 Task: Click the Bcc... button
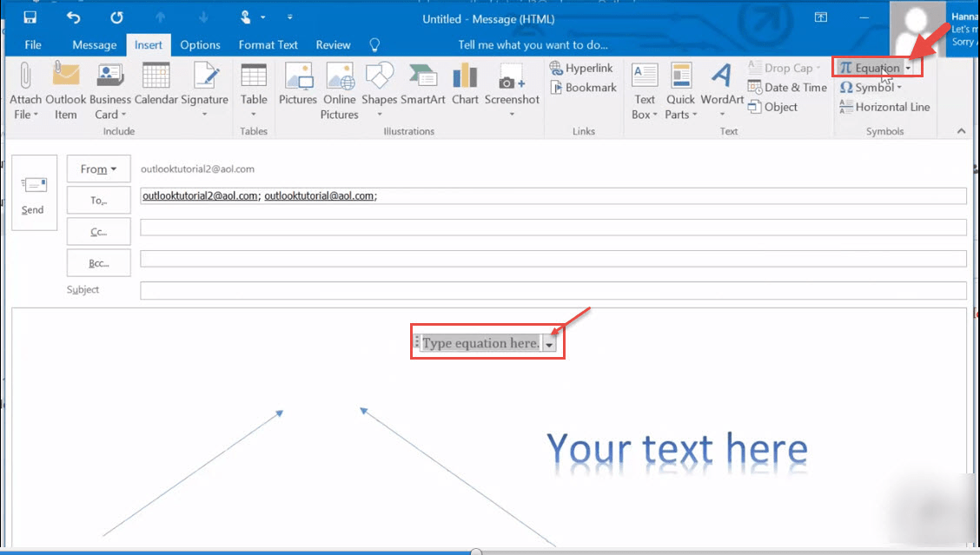coord(99,263)
